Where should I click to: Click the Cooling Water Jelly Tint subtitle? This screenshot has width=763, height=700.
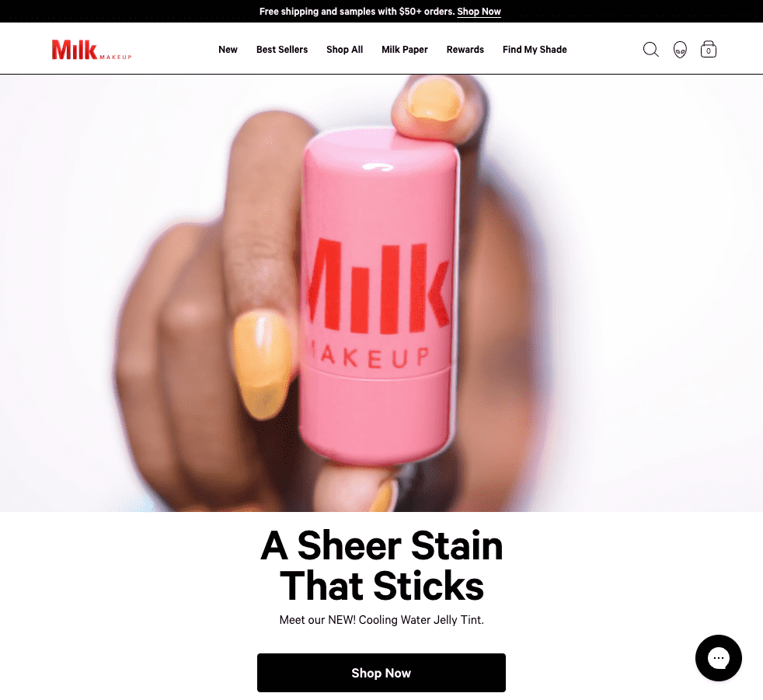coord(381,620)
